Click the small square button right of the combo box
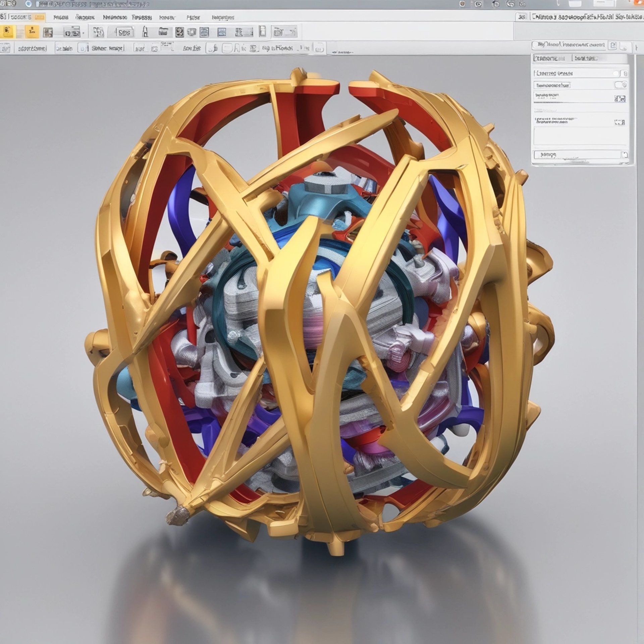This screenshot has height=644, width=644. (613, 45)
